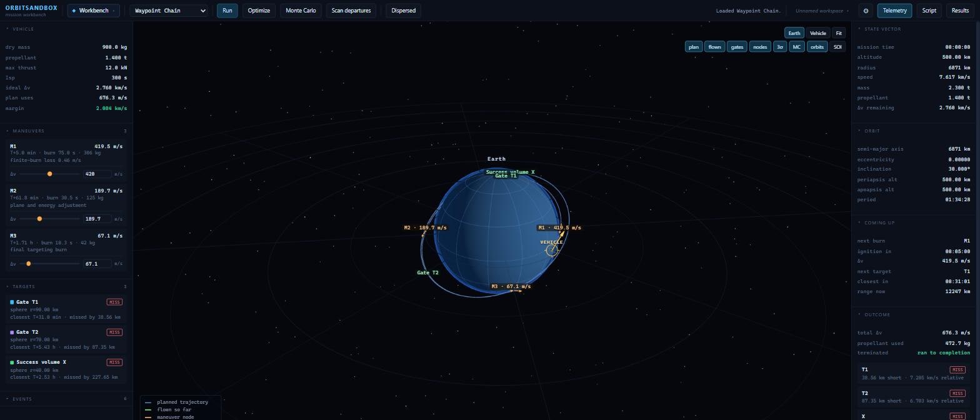The image size is (980, 420).
Task: Collapse the STATE VECTOR section
Action: 914,29
